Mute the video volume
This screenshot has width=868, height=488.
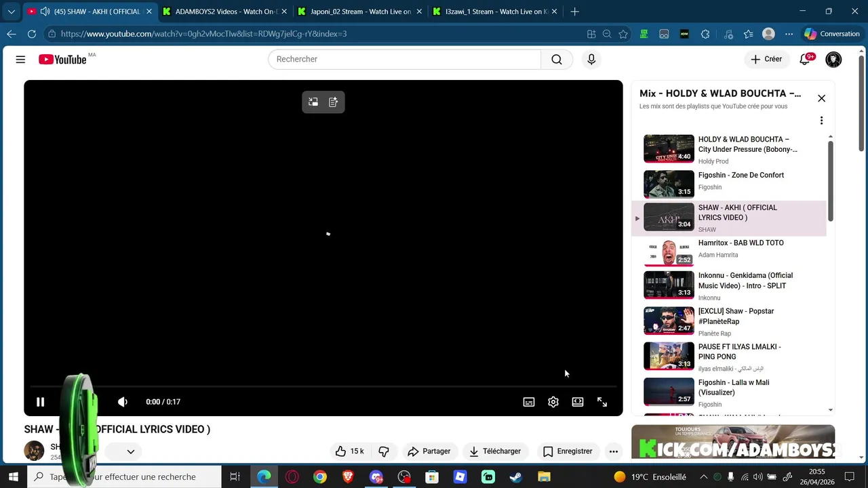[123, 402]
